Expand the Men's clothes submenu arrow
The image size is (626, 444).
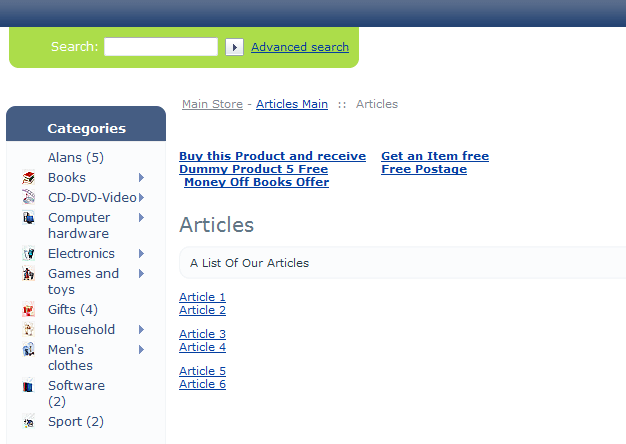(141, 350)
